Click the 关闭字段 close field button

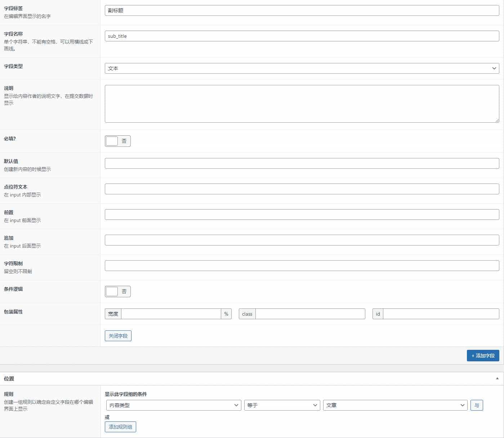coord(118,336)
